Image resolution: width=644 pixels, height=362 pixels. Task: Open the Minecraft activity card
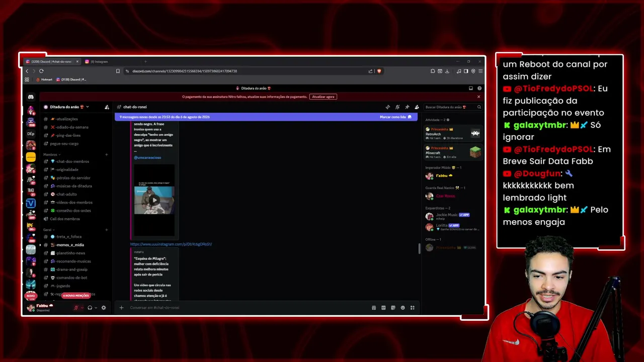pos(453,152)
